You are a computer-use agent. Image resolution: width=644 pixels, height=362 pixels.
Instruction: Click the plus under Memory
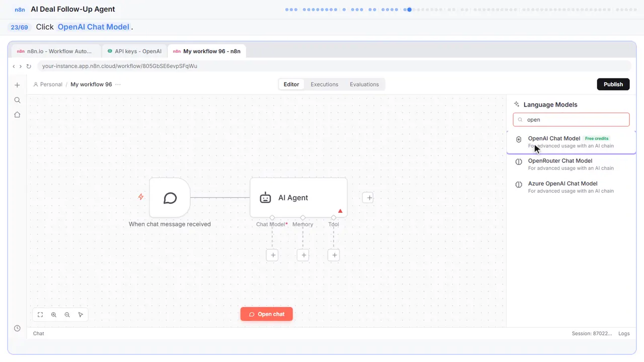pyautogui.click(x=303, y=255)
